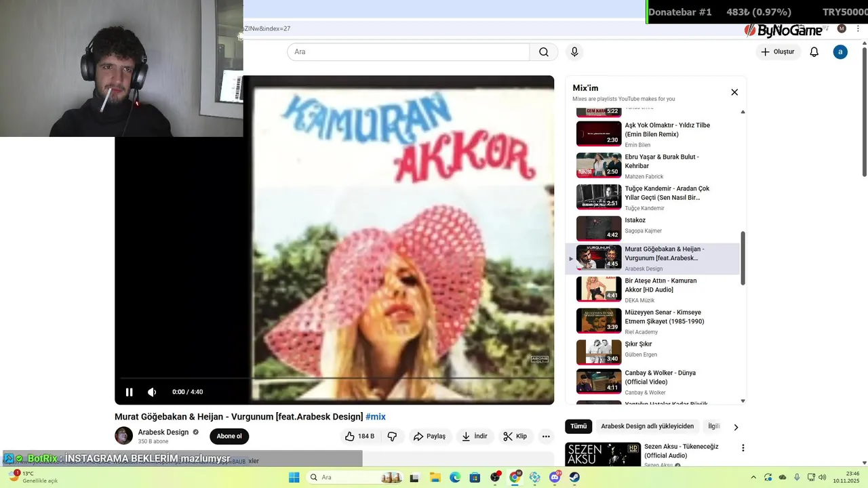Play Aşk Yok Olmaktır - Yıldız Tilbe remix
This screenshot has height=488, width=868.
point(652,134)
